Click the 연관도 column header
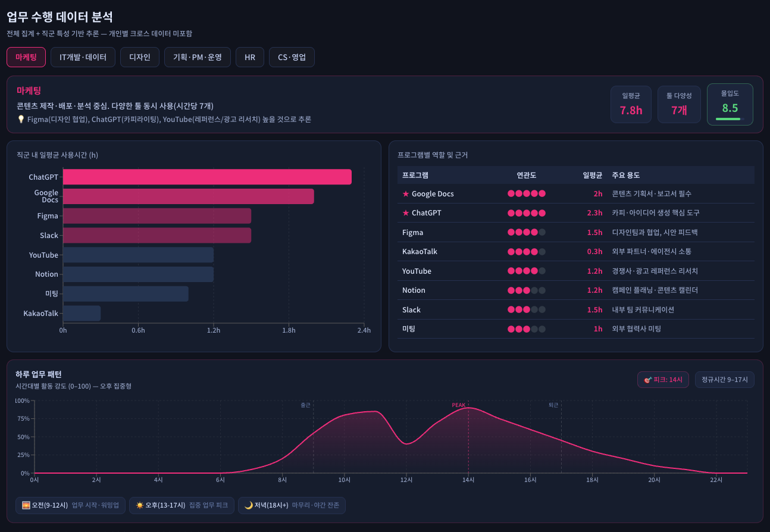Screen dimensions: 770x532 (526, 175)
